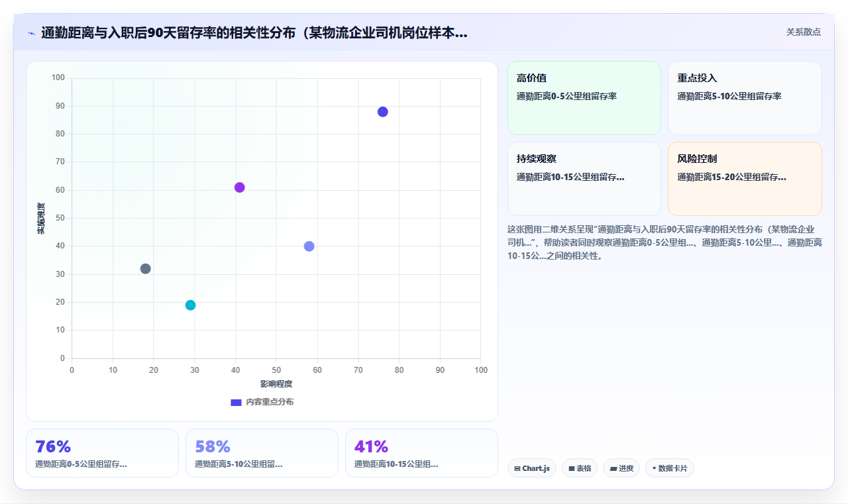Viewport: 848px width, 504px height.
Task: Select the cyan scatter point at 29
Action: (191, 305)
